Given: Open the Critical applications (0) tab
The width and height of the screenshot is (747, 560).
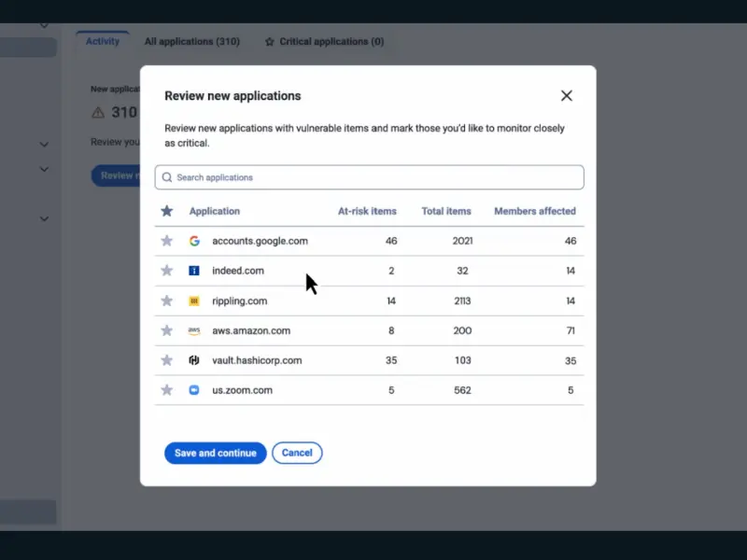Looking at the screenshot, I should [x=324, y=41].
